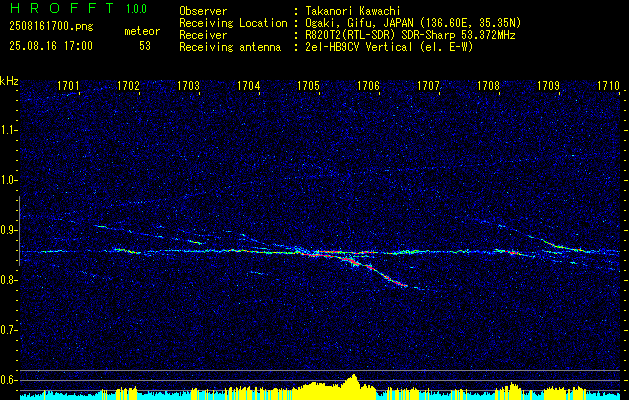Click the Receiving Location label
The image size is (629, 400).
[233, 23]
